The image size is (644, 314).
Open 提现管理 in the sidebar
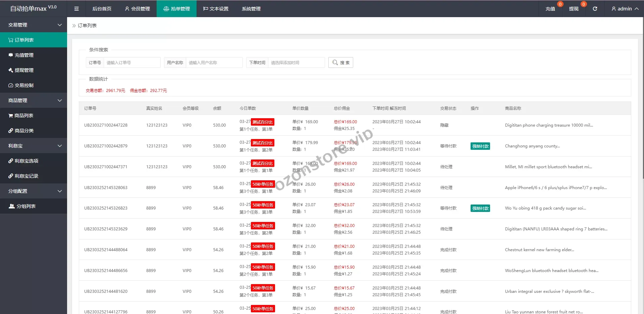(x=24, y=70)
